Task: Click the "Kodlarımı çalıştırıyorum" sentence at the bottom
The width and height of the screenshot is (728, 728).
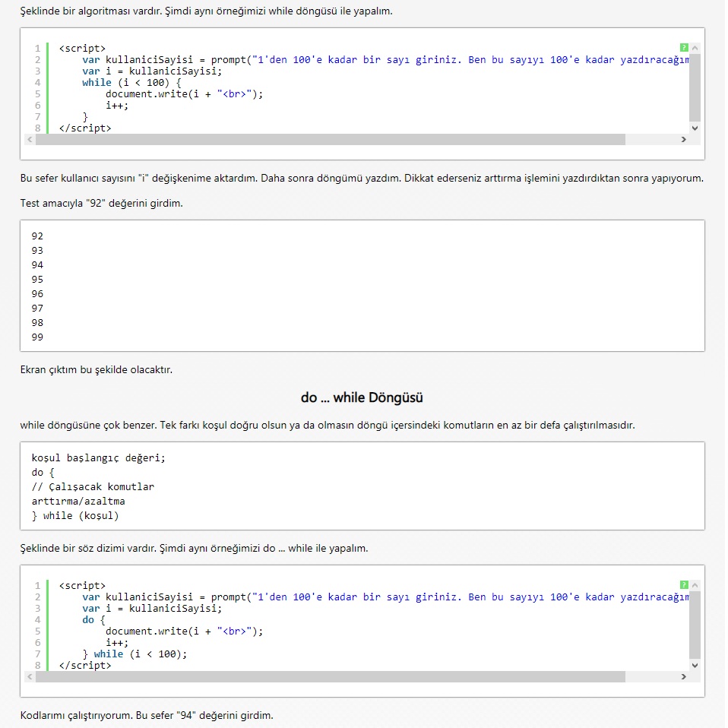Action: 146,716
